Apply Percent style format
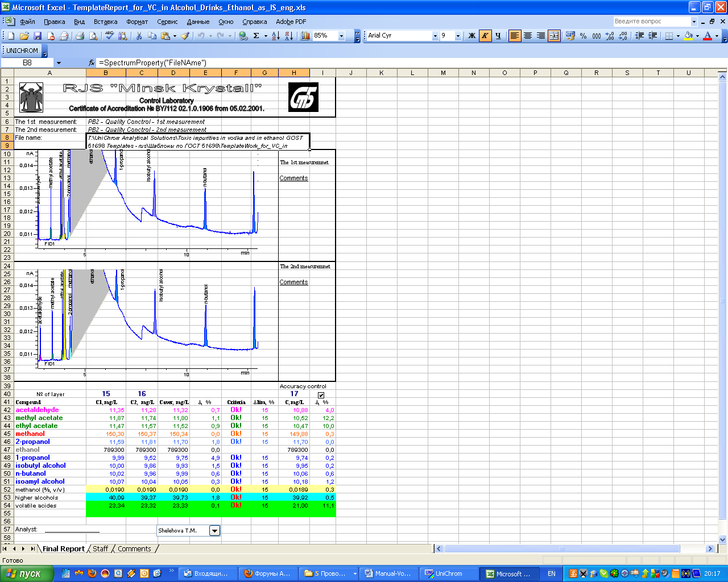This screenshot has width=728, height=582. 584,36
